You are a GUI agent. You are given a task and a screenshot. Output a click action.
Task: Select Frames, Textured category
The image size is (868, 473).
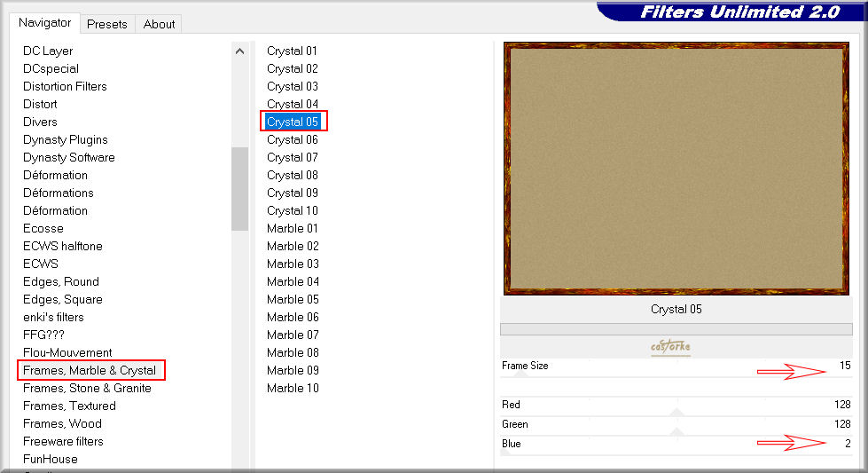69,406
